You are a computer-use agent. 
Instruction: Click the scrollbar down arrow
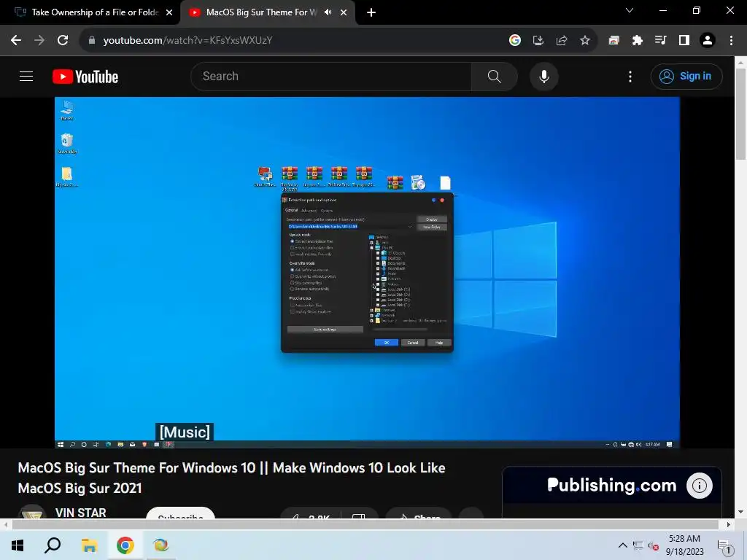(741, 512)
